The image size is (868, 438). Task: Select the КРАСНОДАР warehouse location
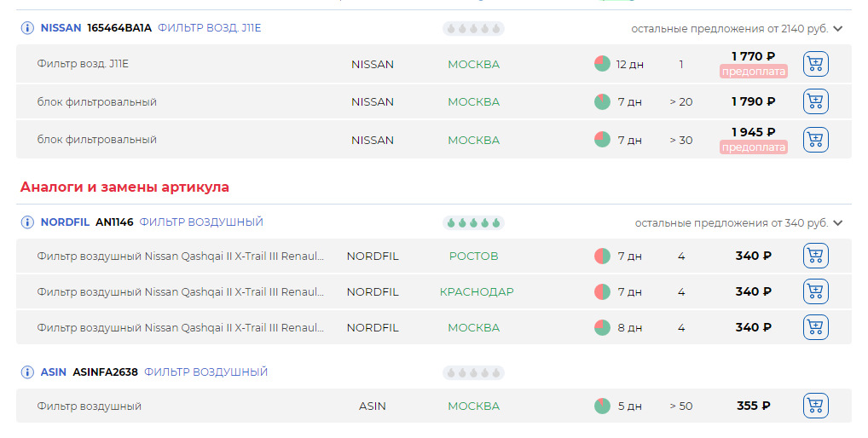coord(477,291)
